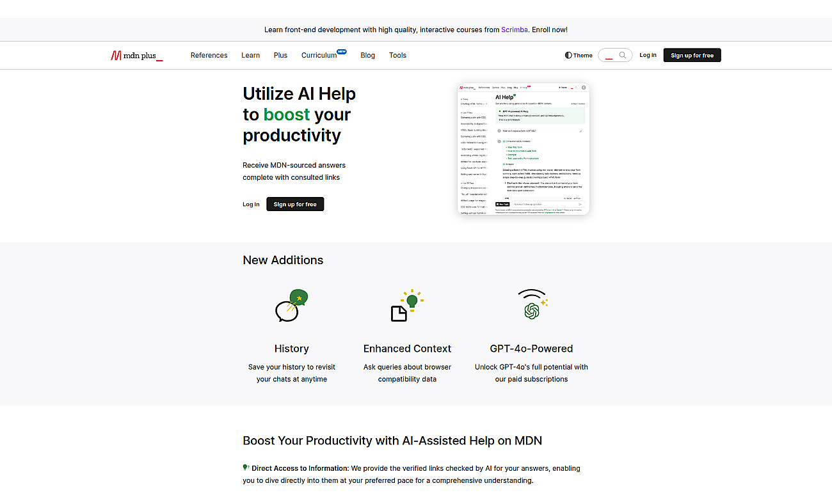The image size is (832, 504).
Task: Click the half-moon Theme icon
Action: pos(568,56)
